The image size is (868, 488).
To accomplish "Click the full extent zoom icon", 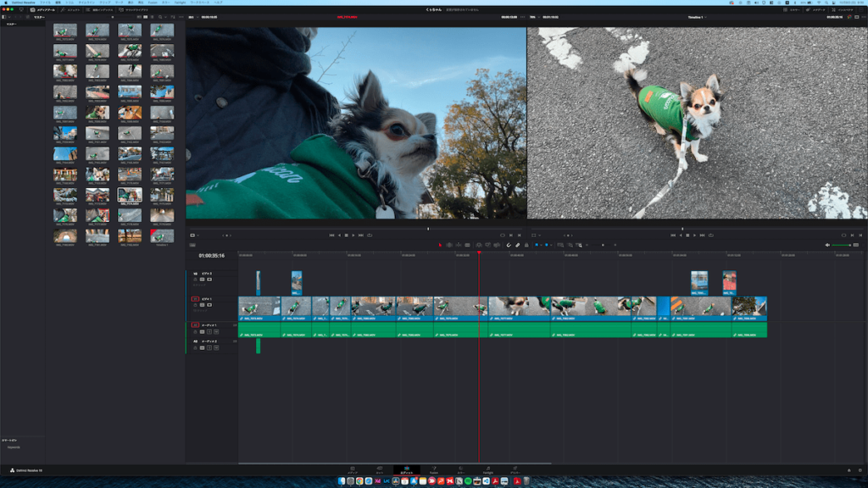I will point(560,245).
